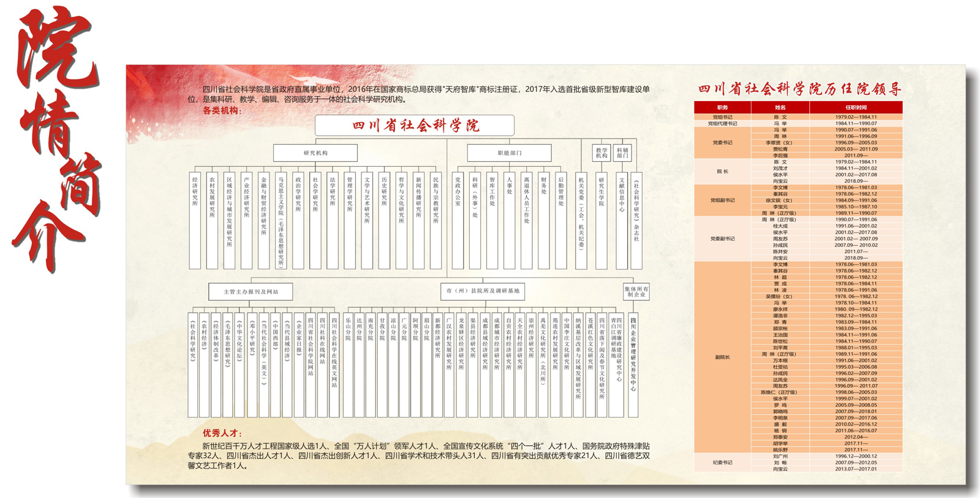This screenshot has height=498, width=980.
Task: Select the 经济研究所 column
Action: coord(195,220)
